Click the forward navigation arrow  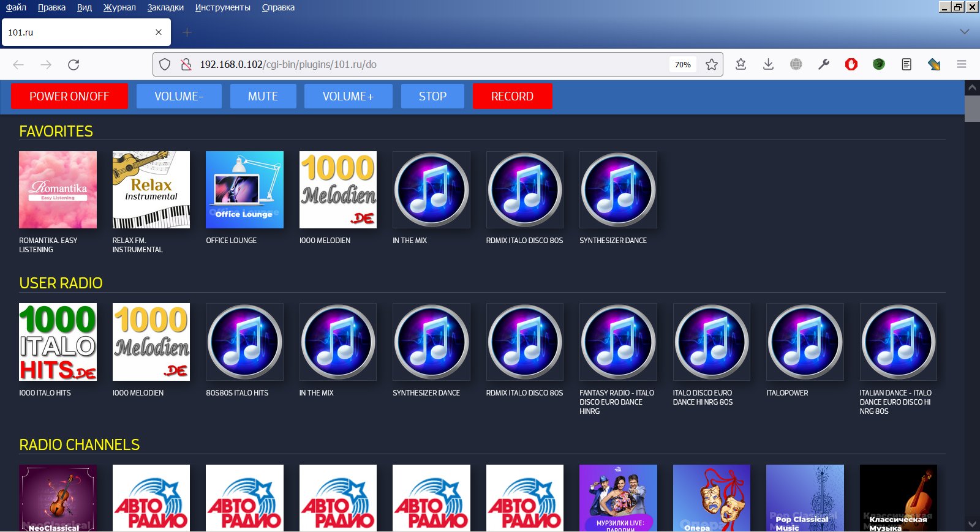coord(46,64)
